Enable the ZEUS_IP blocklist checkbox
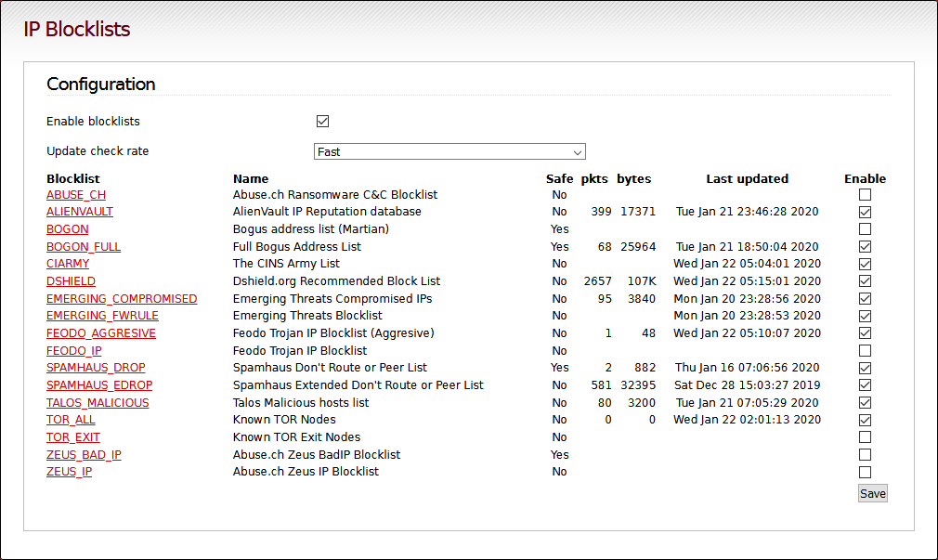This screenshot has height=560, width=938. (865, 472)
